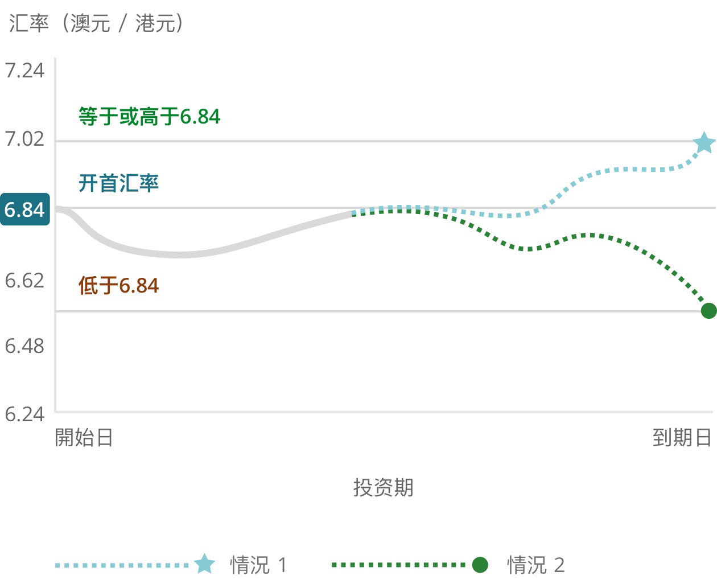
Task: Click the 7.02 y-axis value
Action: 24,139
